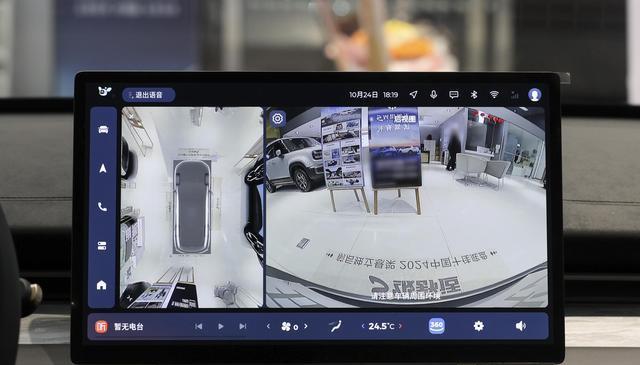Viewport: 640px width, 365px height.
Task: Click the 退出语音 exit voice button
Action: tap(149, 95)
